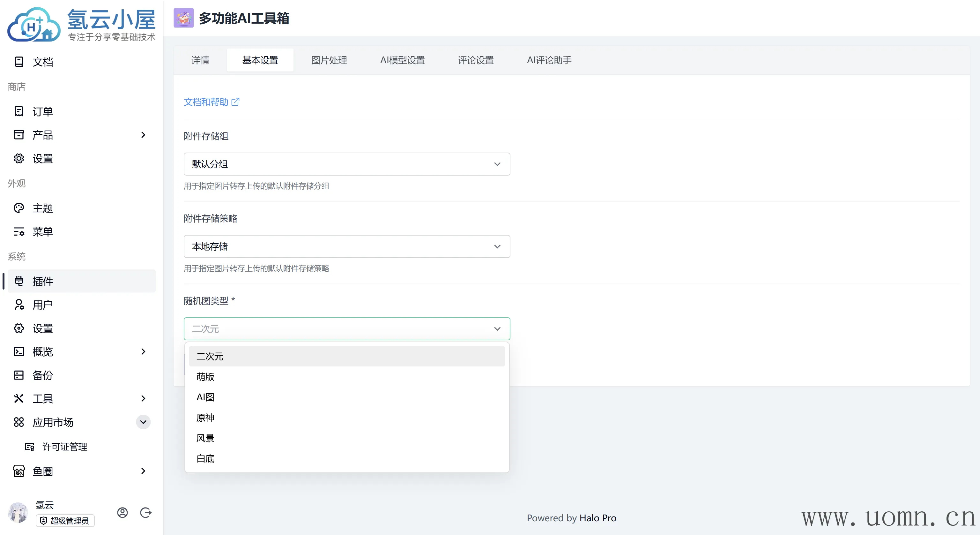This screenshot has width=980, height=535.
Task: Click the plugin logo beside 多功能AI工具箱
Action: (183, 18)
